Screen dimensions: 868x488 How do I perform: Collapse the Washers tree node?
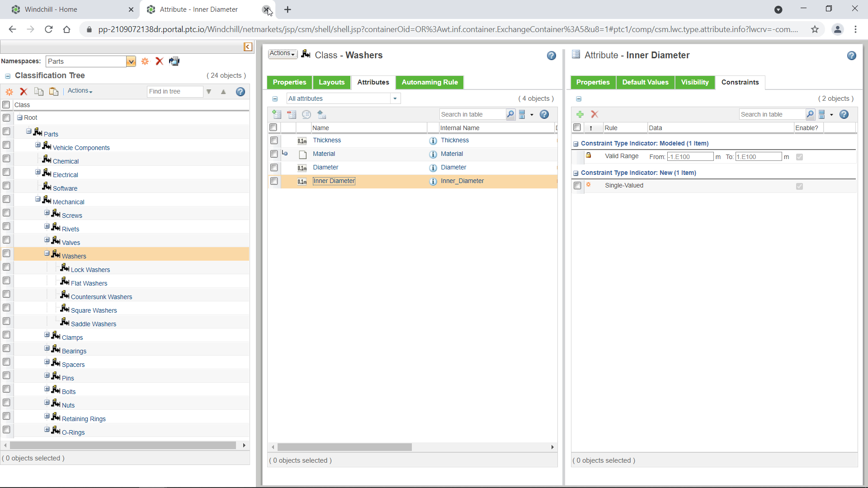coord(47,253)
